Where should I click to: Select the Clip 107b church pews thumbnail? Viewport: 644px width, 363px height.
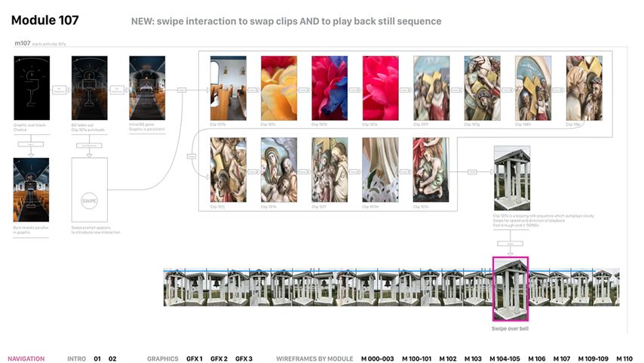pyautogui.click(x=228, y=88)
